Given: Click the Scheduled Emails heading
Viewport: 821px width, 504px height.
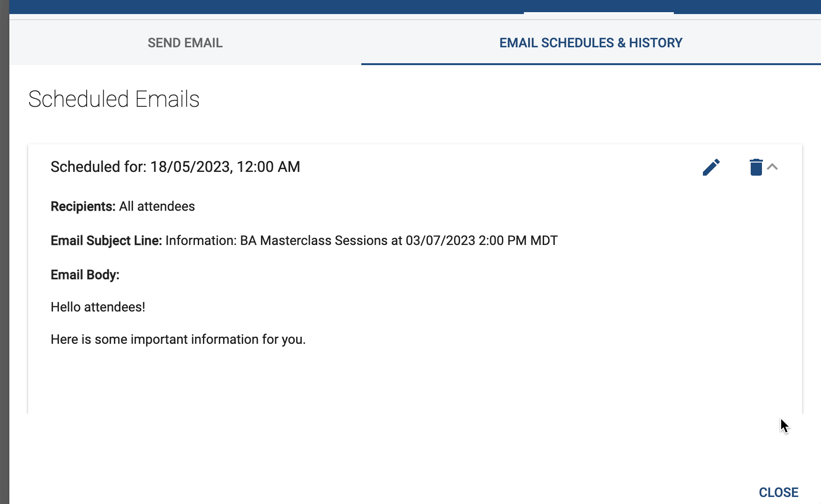Looking at the screenshot, I should [114, 99].
